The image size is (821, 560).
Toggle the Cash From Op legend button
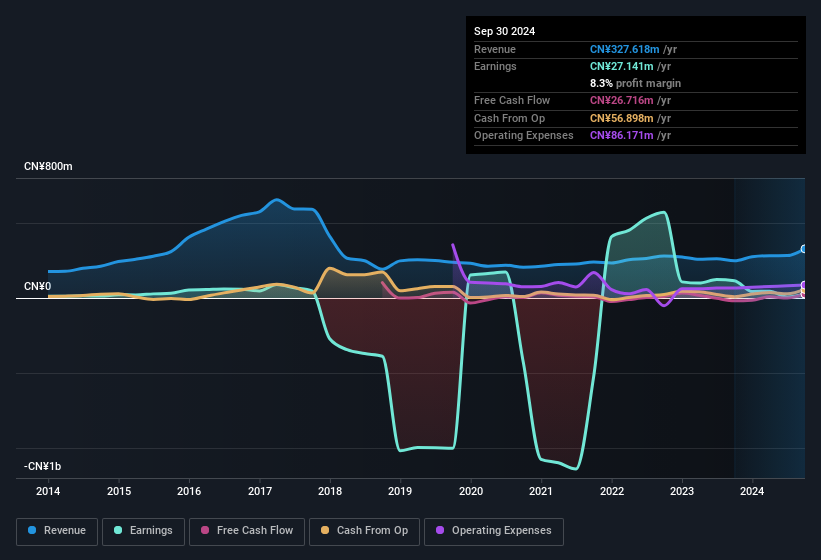pos(364,531)
